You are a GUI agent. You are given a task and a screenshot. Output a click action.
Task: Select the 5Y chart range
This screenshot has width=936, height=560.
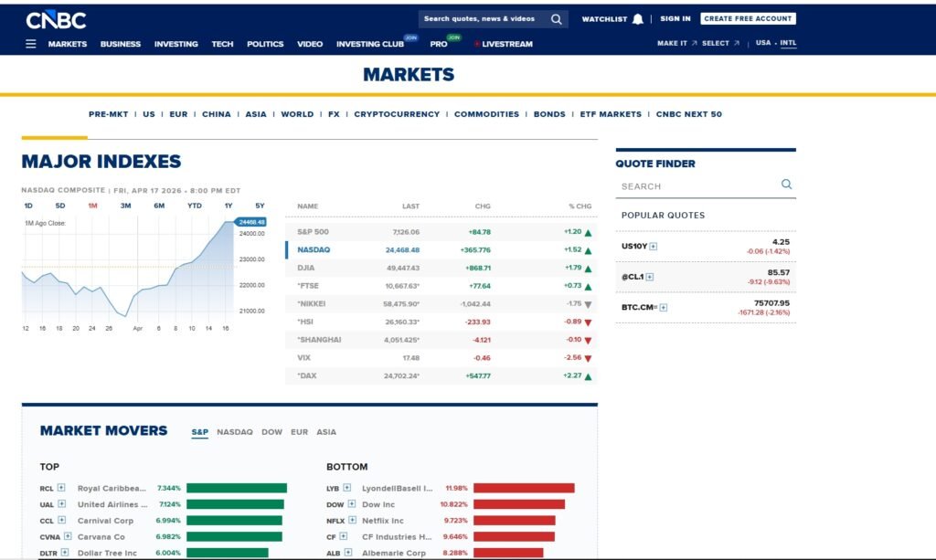point(260,206)
